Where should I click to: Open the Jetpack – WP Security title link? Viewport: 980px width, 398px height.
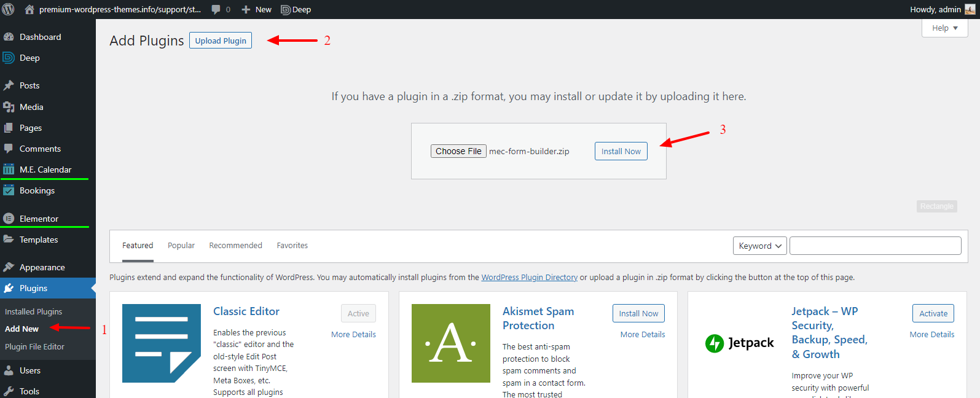(829, 333)
